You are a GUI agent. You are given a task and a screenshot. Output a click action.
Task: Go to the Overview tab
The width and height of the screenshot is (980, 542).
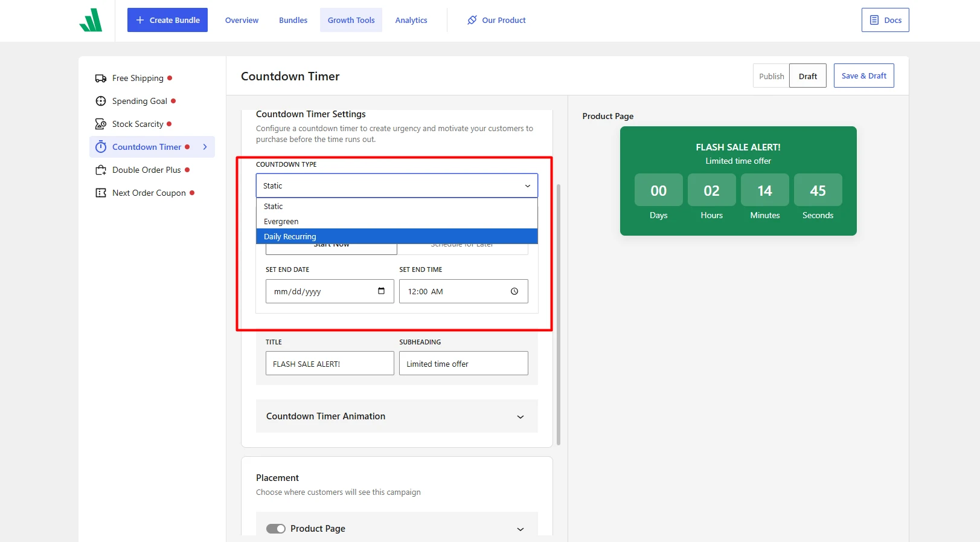pyautogui.click(x=242, y=20)
